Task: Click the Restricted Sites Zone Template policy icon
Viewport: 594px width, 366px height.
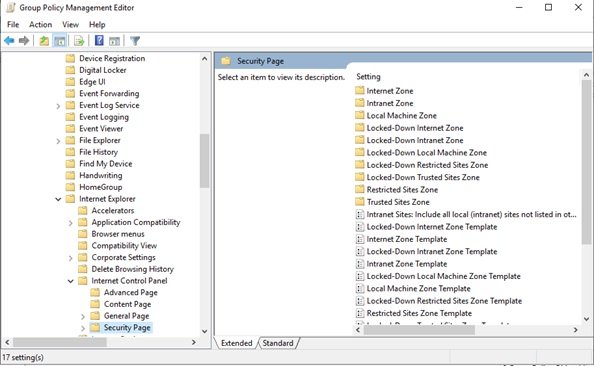Action: 360,313
